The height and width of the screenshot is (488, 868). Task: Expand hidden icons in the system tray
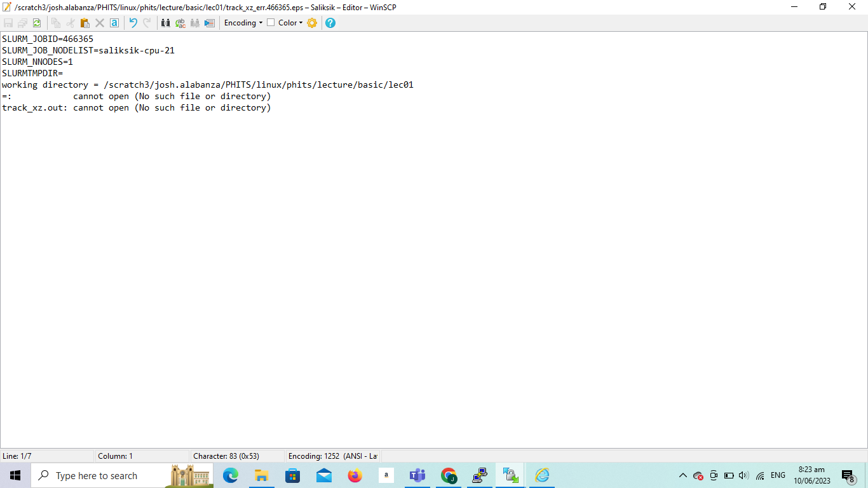[682, 475]
